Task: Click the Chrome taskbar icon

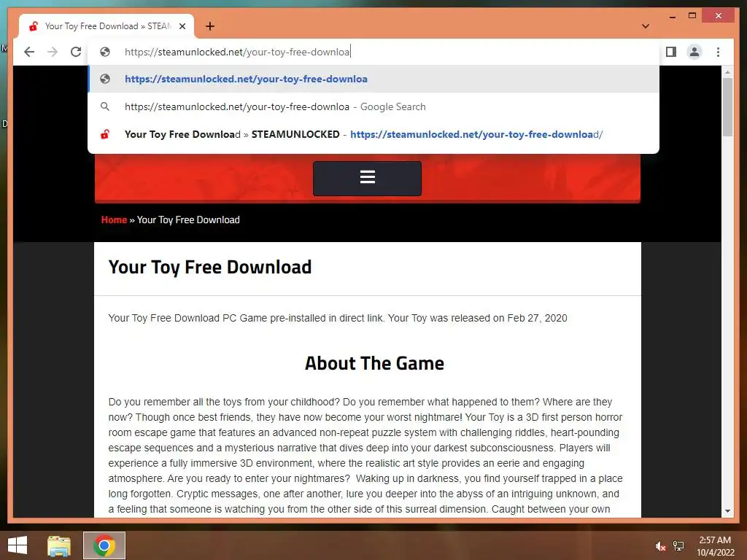Action: tap(104, 545)
